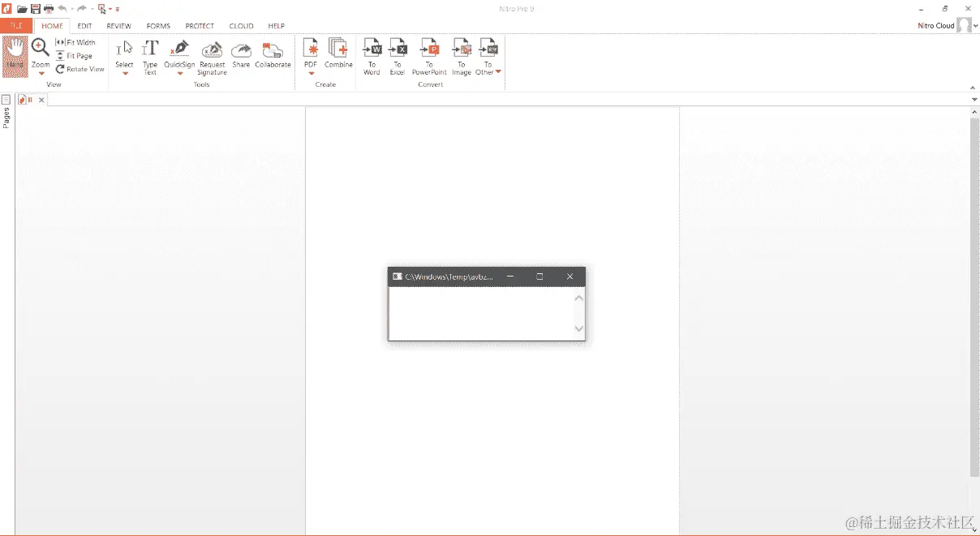Open the Nitro Cloud account dropdown arrow

[x=974, y=26]
